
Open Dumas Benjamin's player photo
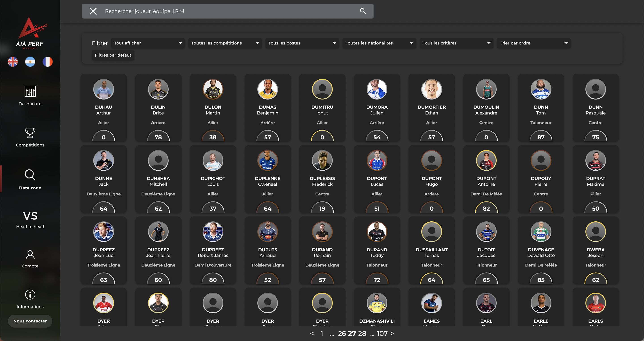tap(267, 89)
